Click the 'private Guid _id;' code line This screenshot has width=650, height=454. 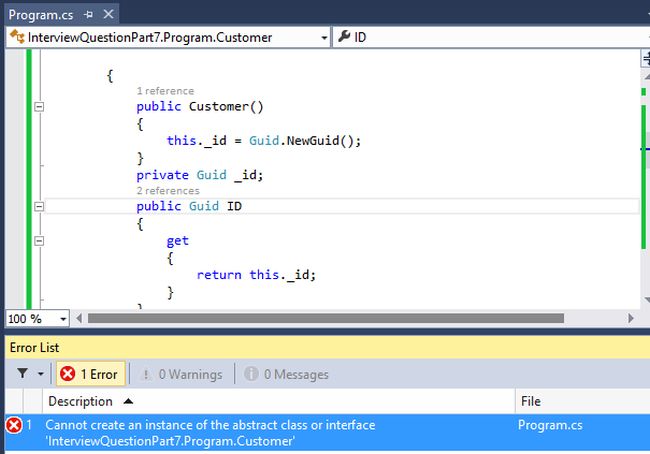[200, 175]
